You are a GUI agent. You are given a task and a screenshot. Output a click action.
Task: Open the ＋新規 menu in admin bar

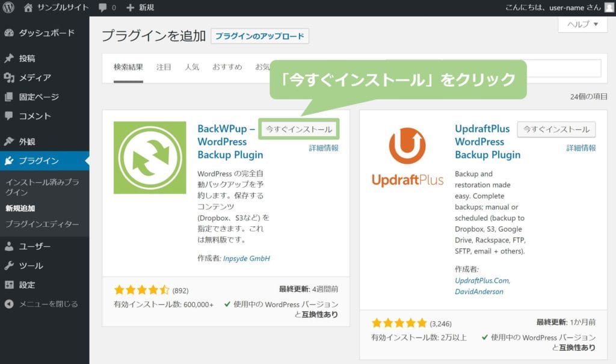coord(140,8)
